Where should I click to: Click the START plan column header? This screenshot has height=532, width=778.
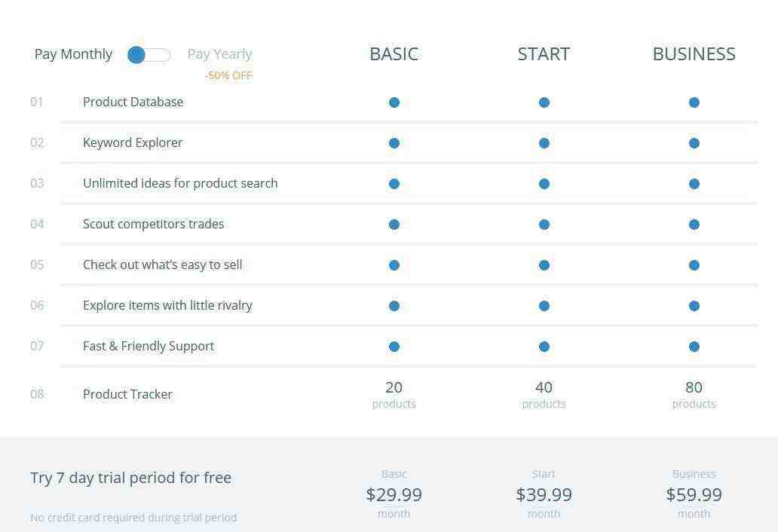tap(544, 54)
